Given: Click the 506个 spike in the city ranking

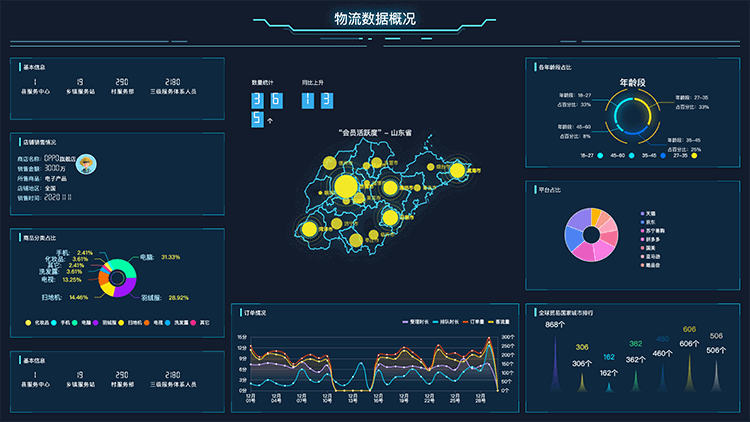Looking at the screenshot, I should coord(716,377).
